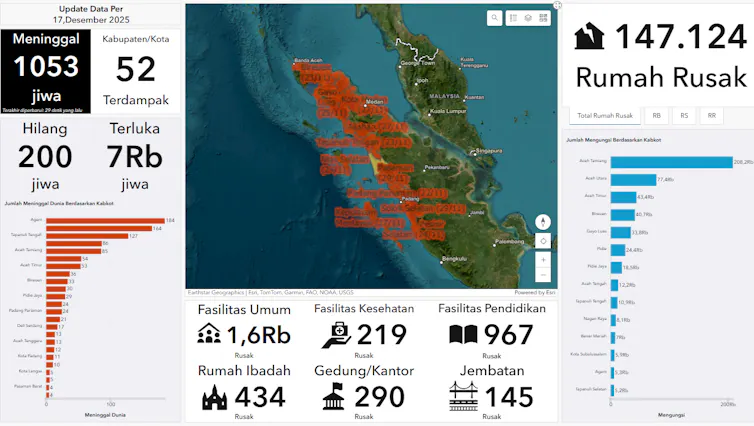Click the Aceh Tamiang bar showing 85 deaths
Image resolution: width=754 pixels, height=426 pixels.
tap(74, 251)
